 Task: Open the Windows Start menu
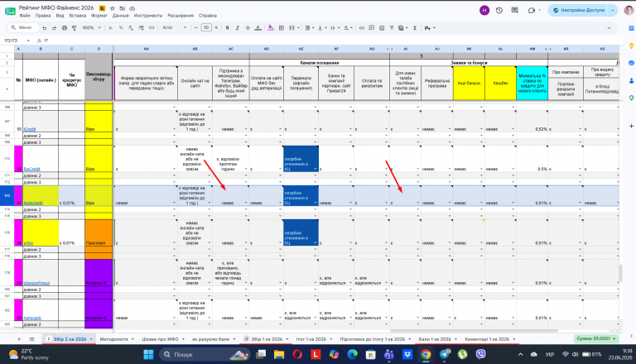coord(148,355)
